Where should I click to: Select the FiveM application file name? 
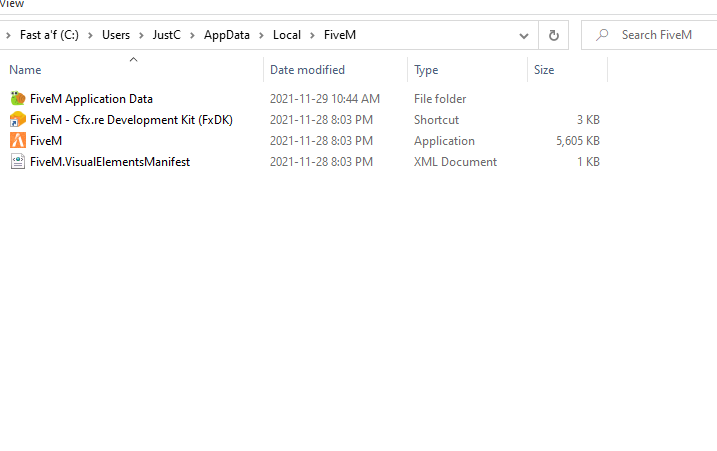tap(46, 141)
